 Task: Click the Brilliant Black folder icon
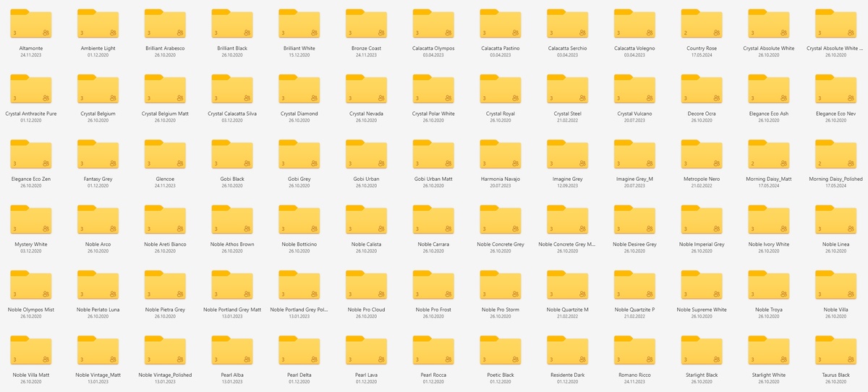(x=232, y=24)
